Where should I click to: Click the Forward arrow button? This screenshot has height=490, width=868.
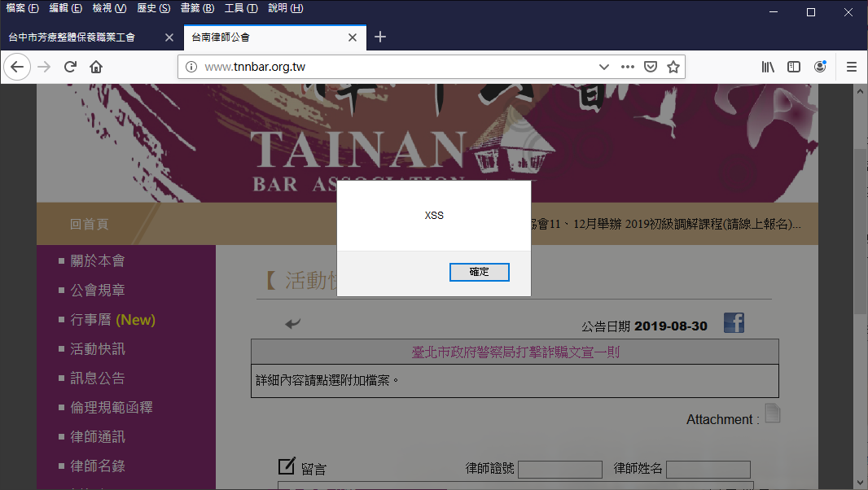[44, 67]
